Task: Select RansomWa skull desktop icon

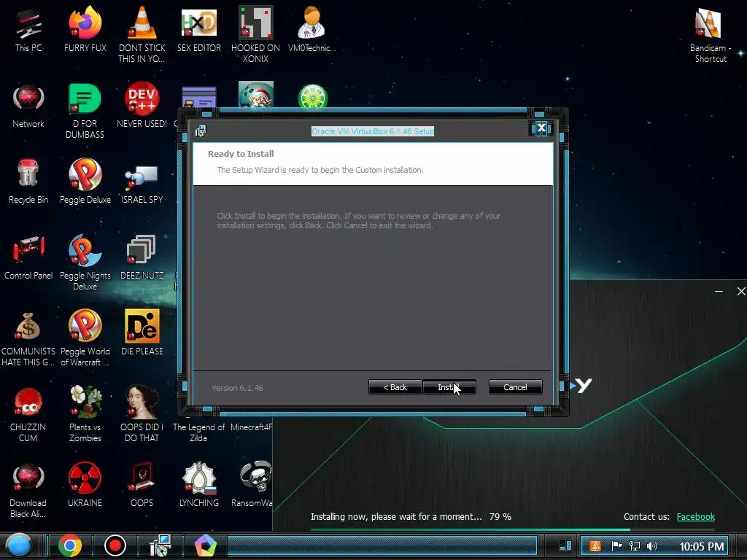Action: pyautogui.click(x=253, y=485)
